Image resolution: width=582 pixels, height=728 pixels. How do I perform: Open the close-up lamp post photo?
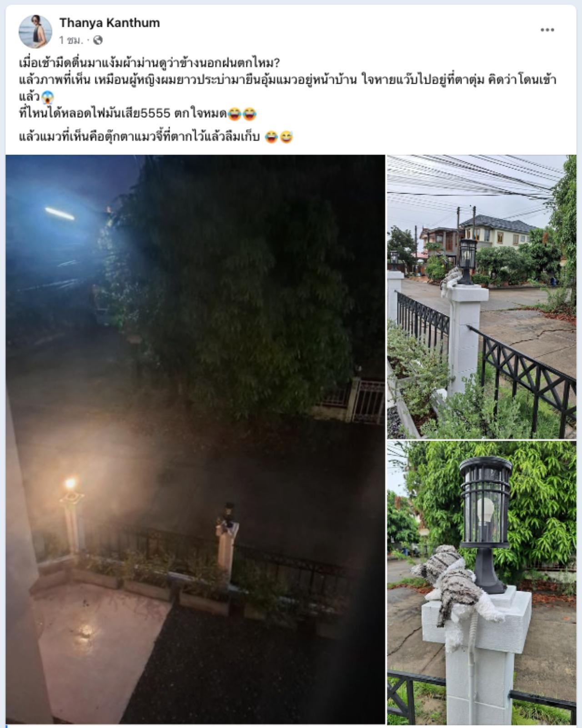click(482, 583)
